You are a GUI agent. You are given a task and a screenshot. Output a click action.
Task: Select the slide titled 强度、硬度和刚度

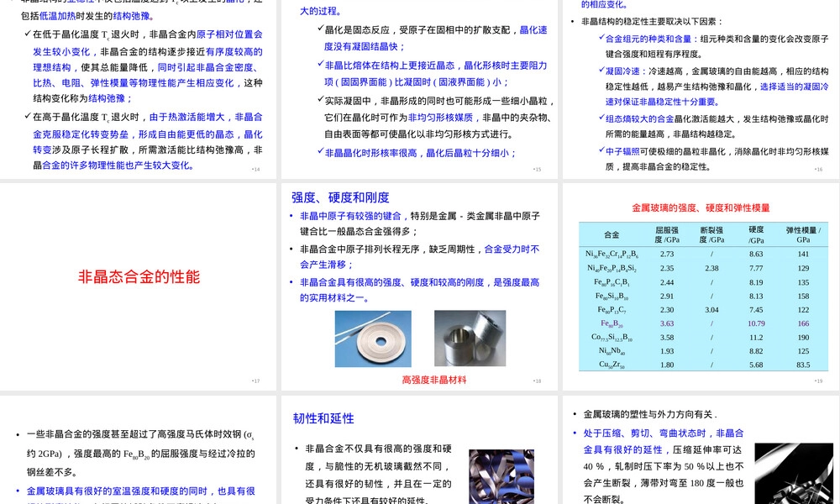click(419, 286)
